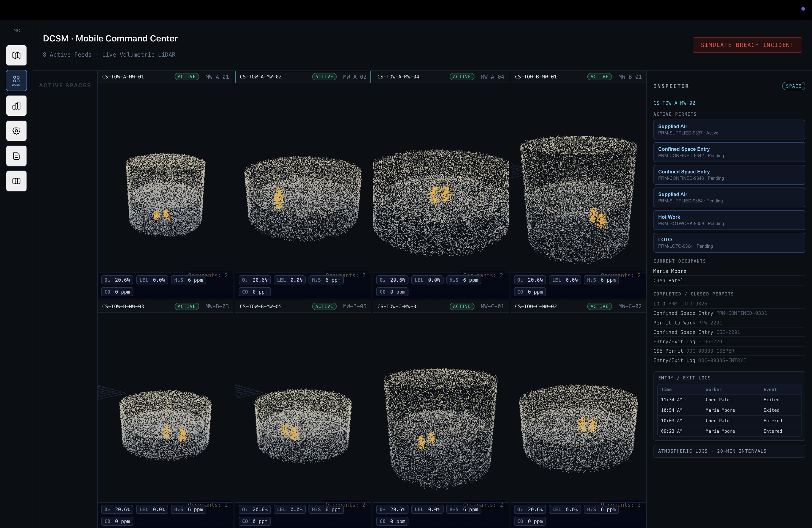Open Confined Space Entry permit PRM-CONFINED-9342
This screenshot has height=528, width=812.
(729, 152)
